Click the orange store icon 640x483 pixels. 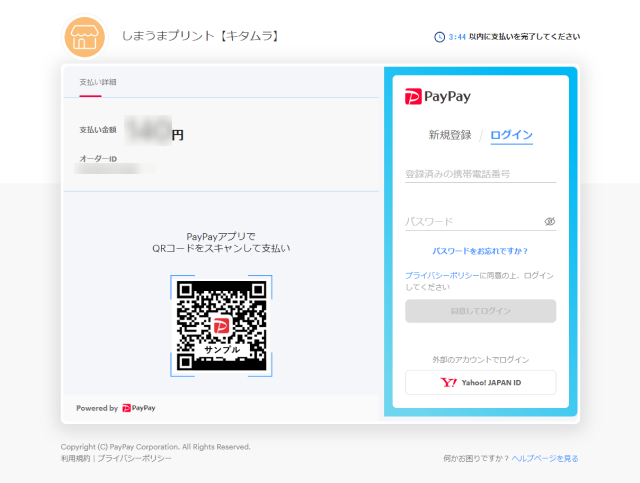coord(84,37)
